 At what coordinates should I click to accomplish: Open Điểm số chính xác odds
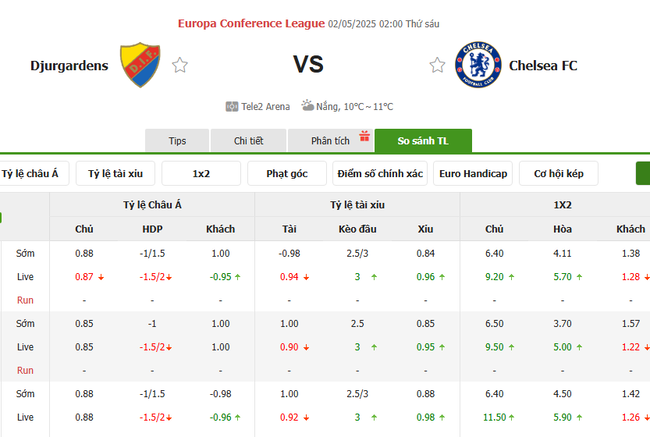[380, 174]
